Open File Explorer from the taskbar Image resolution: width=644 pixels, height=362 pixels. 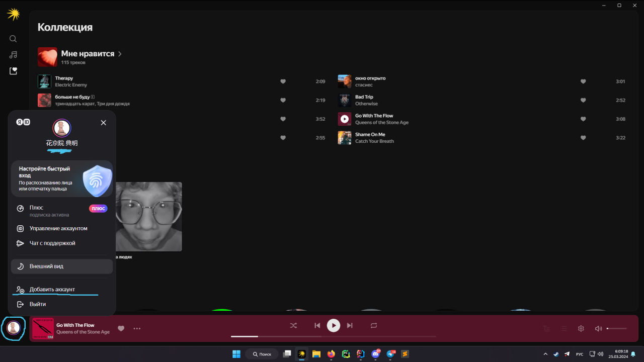(x=316, y=354)
